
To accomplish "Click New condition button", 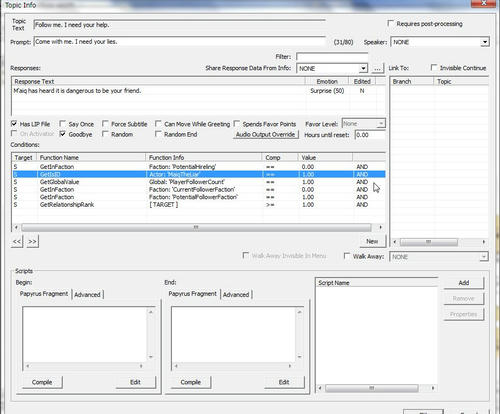I will tap(372, 241).
